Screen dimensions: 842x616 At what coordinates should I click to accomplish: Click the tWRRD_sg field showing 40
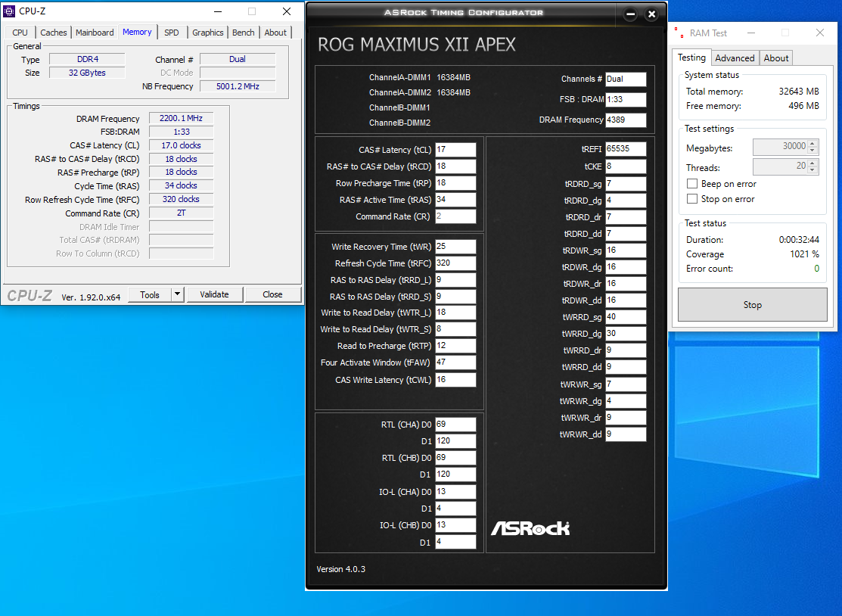[626, 316]
